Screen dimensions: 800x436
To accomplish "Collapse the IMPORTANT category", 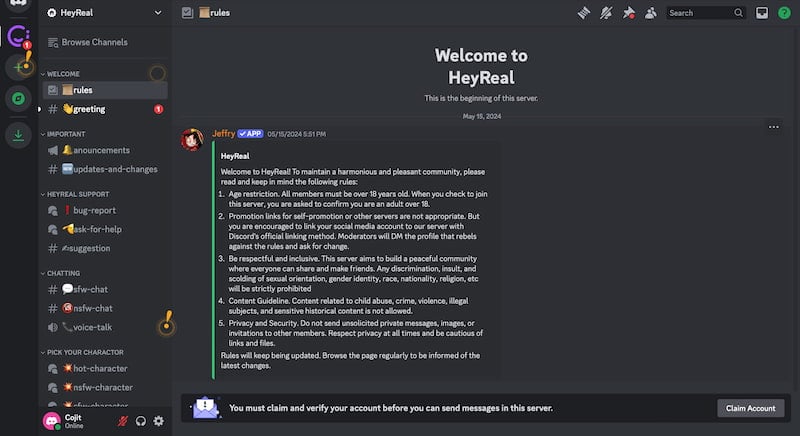I will [63, 134].
